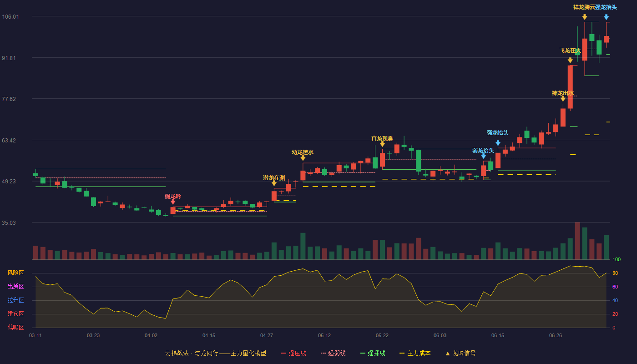Select the 真龙现身 signal arrow
637x364 pixels.
click(382, 144)
